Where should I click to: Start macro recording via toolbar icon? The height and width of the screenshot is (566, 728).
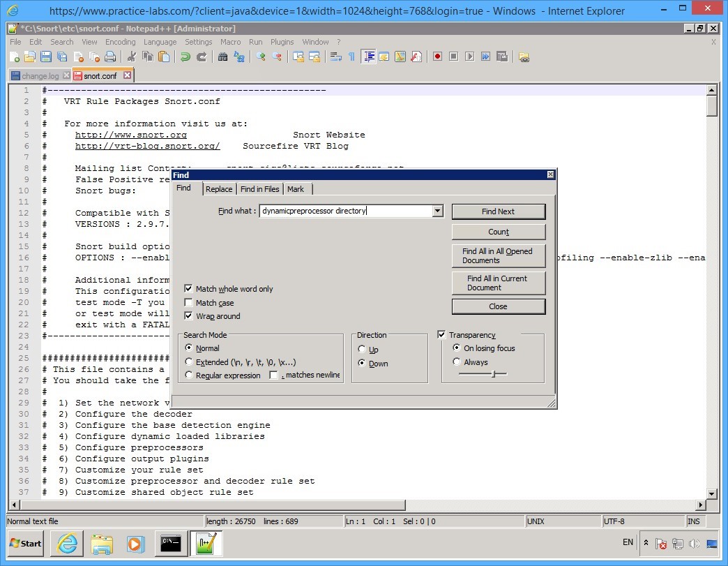[437, 56]
